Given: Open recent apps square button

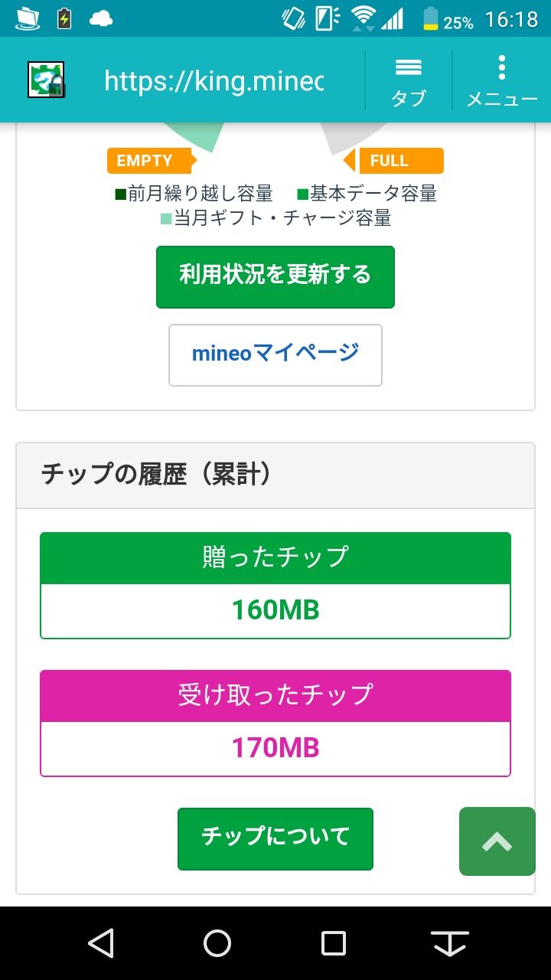Looking at the screenshot, I should (x=334, y=943).
